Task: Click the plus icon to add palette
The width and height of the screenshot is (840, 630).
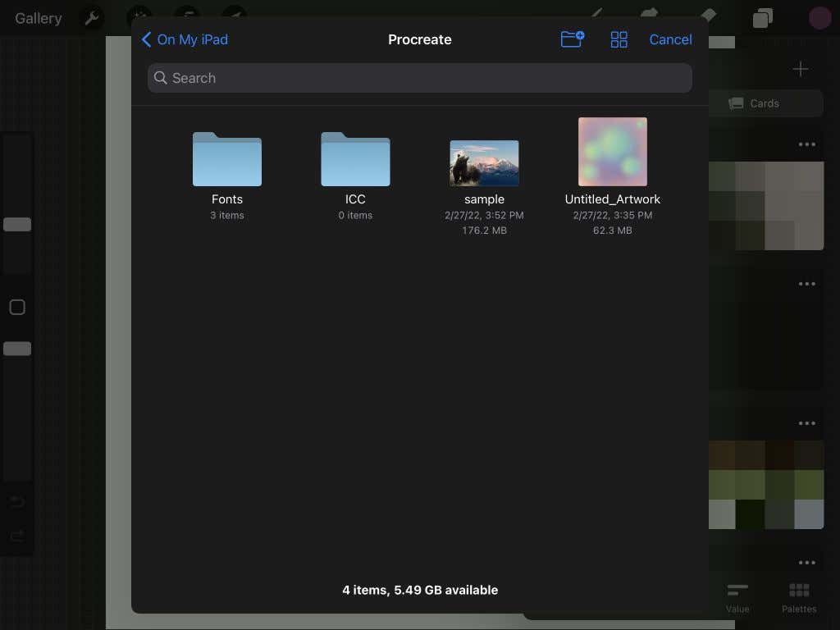Action: [x=801, y=70]
